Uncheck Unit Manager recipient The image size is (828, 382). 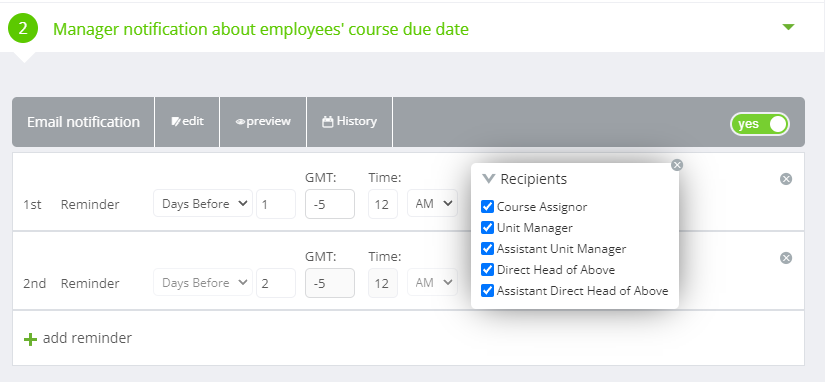coord(487,228)
